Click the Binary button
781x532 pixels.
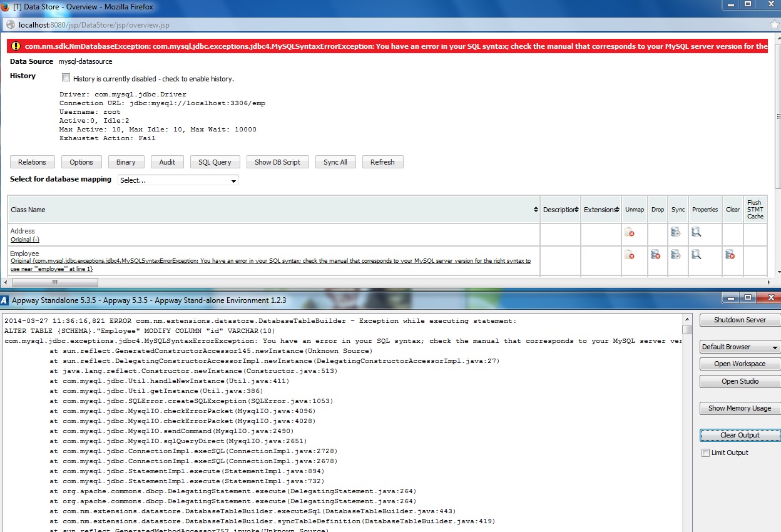click(x=126, y=162)
